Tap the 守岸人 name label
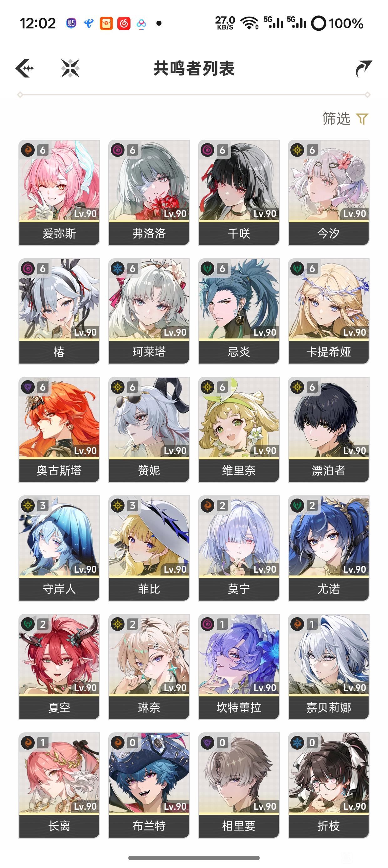This screenshot has width=388, height=868. pyautogui.click(x=59, y=589)
